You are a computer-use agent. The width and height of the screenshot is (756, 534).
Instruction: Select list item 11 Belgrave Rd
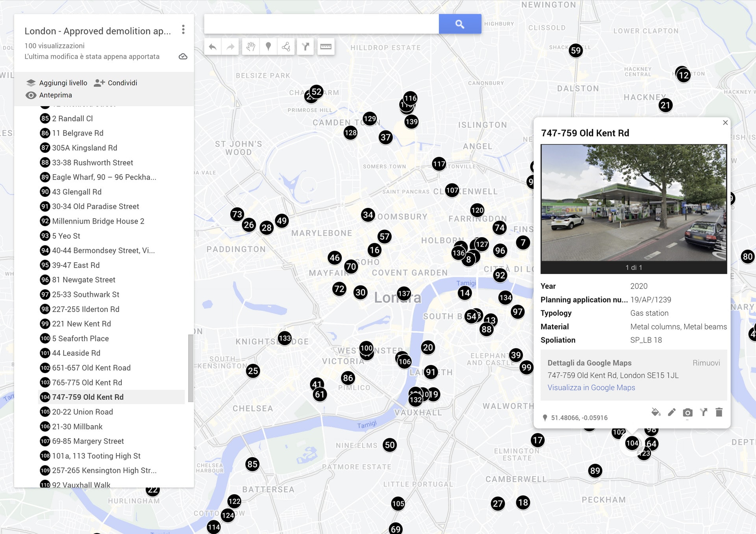pyautogui.click(x=111, y=133)
